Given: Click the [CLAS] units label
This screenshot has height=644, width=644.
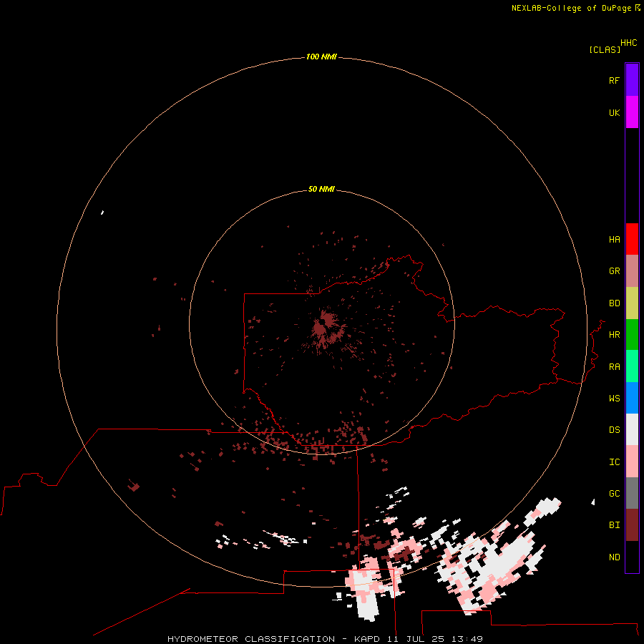Looking at the screenshot, I should [605, 49].
